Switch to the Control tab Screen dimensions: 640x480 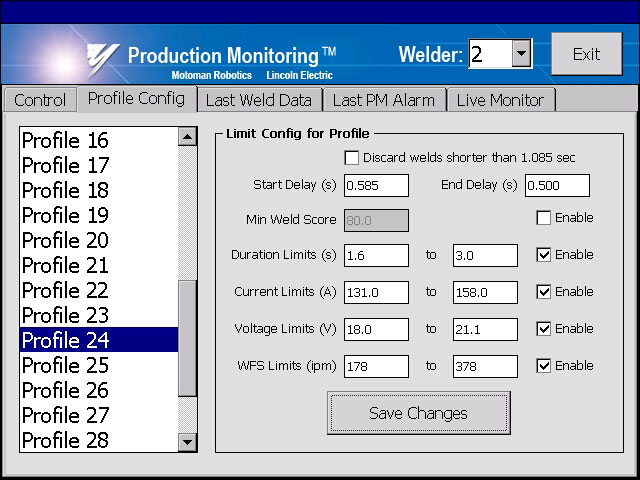40,100
